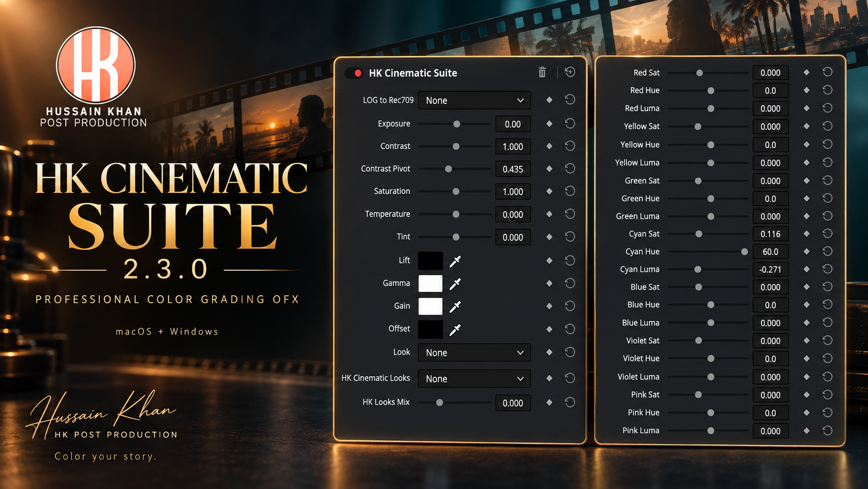Pick Lift color with eyedropper
The height and width of the screenshot is (489, 868).
455,261
